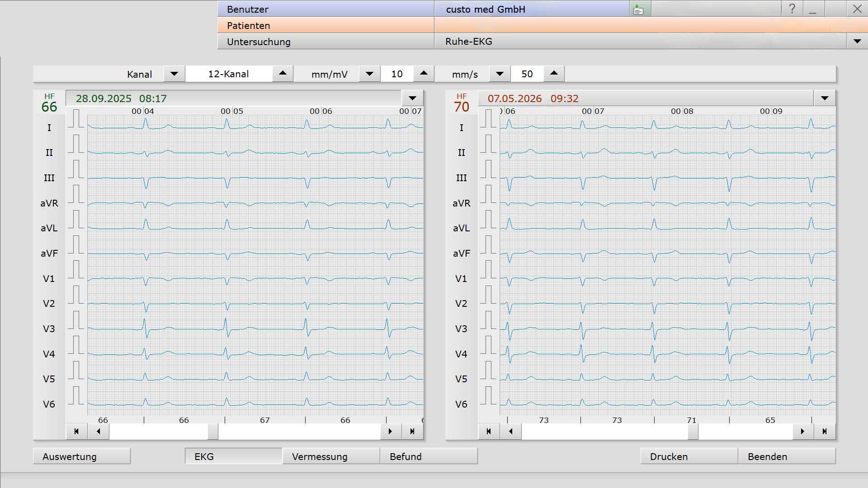Click the 00:05 time marker in left ECG

(232, 111)
